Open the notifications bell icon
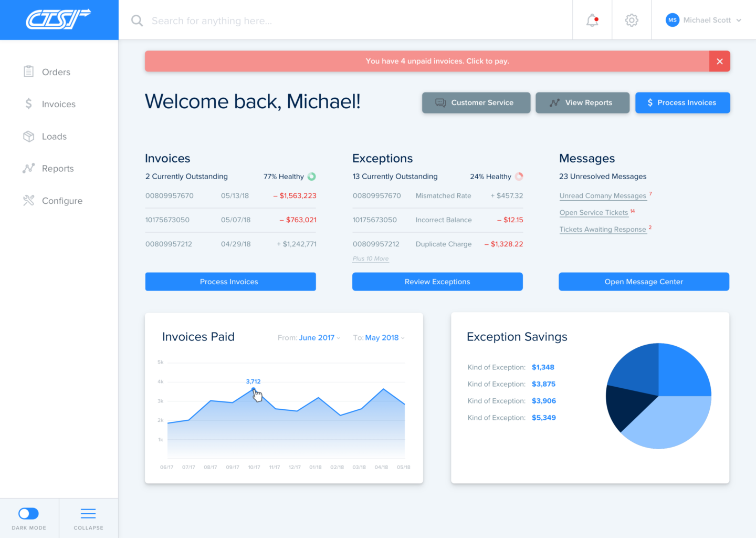Viewport: 756px width, 538px height. tap(592, 20)
